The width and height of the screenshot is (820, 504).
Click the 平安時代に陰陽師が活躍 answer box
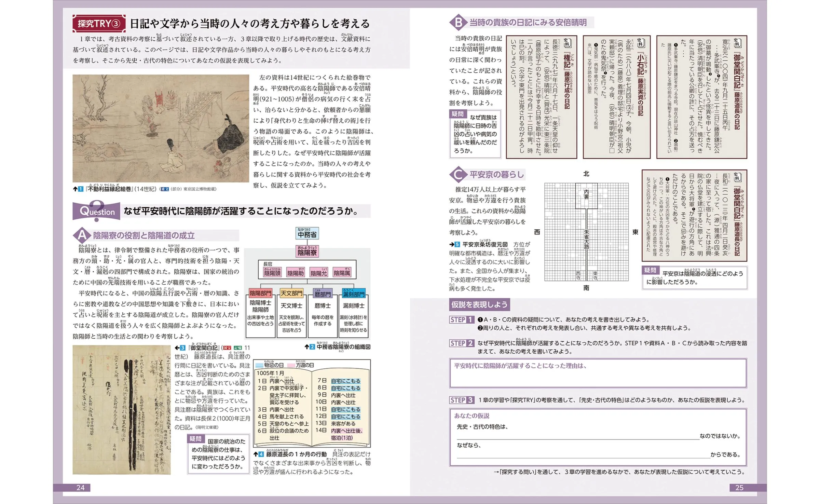pyautogui.click(x=598, y=373)
